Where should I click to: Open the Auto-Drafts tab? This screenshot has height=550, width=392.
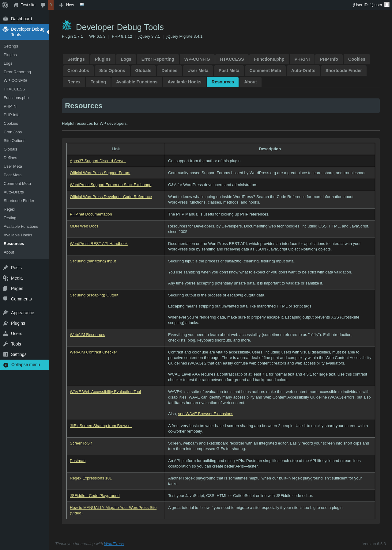click(303, 71)
